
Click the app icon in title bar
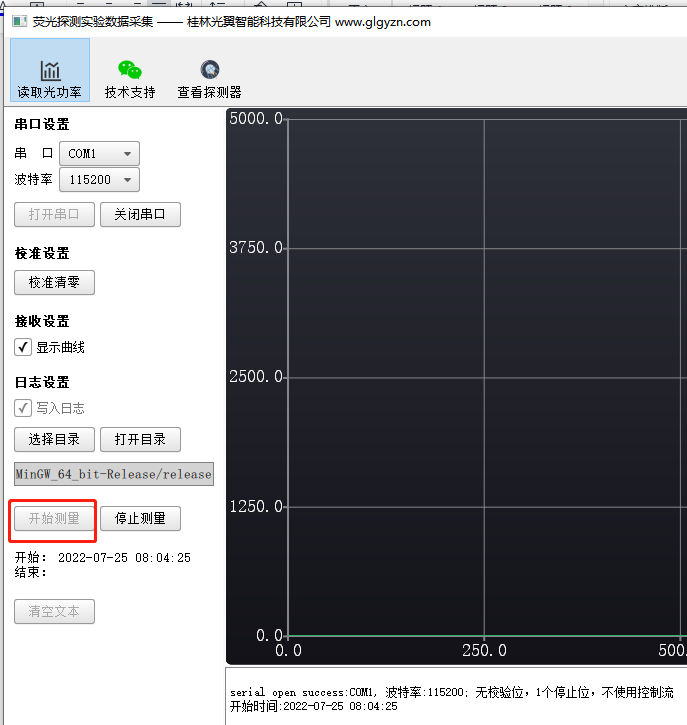[19, 21]
